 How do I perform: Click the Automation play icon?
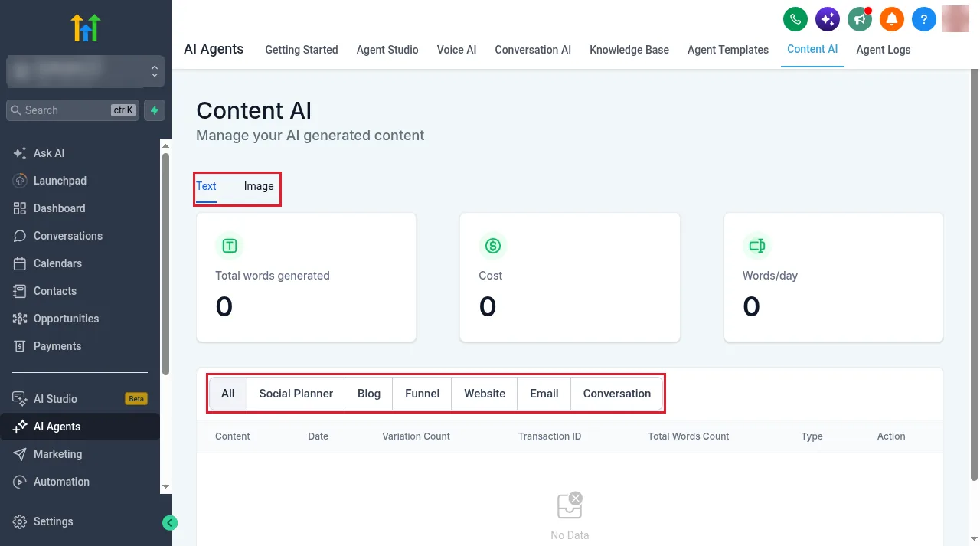pos(20,482)
